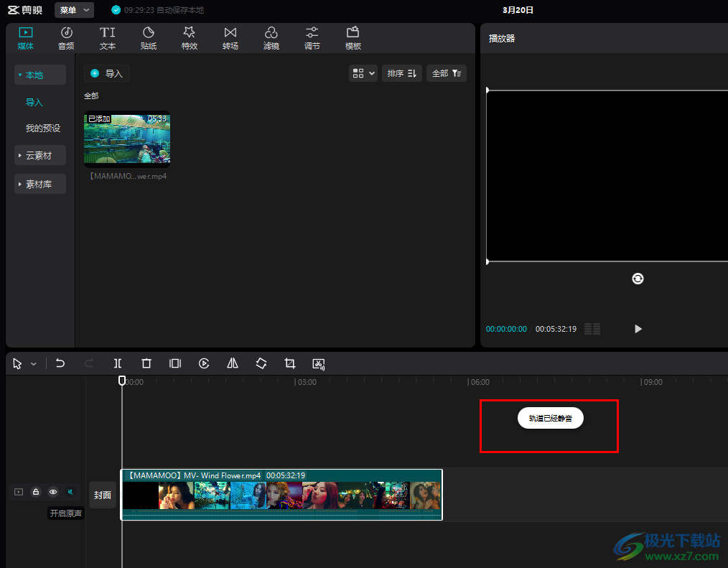Click the 导入 import button with plus icon
Image resolution: width=728 pixels, height=568 pixels.
[x=106, y=73]
